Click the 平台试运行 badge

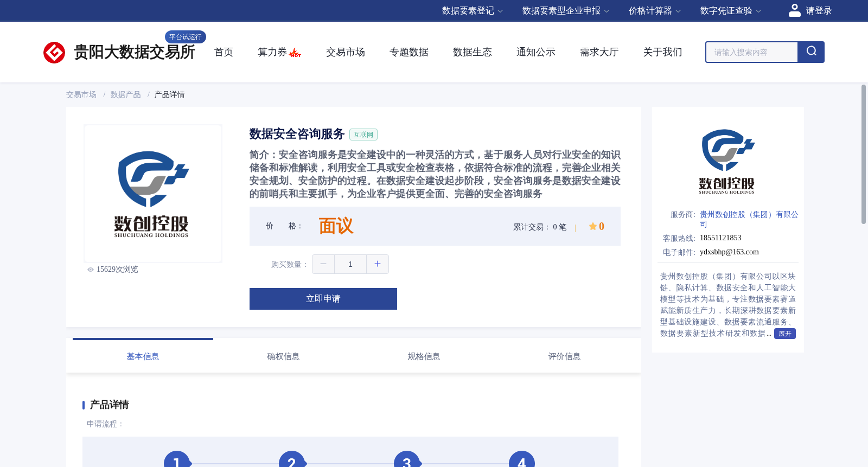(x=186, y=37)
